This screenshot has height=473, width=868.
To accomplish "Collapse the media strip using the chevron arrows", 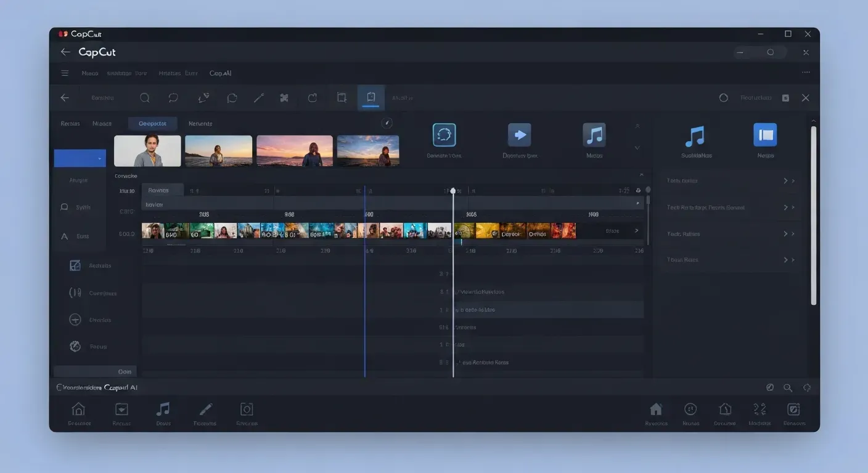I will [x=637, y=126].
